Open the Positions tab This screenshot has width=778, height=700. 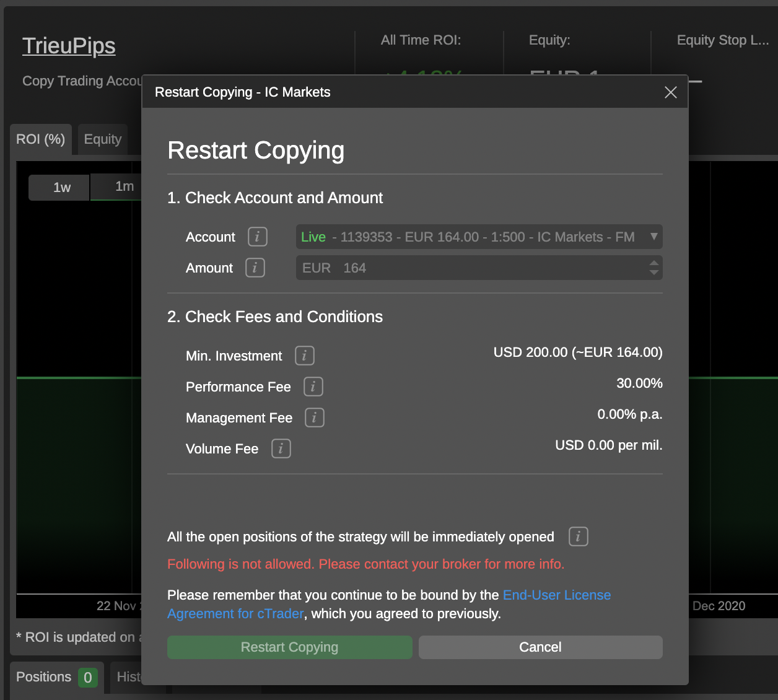[x=56, y=677]
